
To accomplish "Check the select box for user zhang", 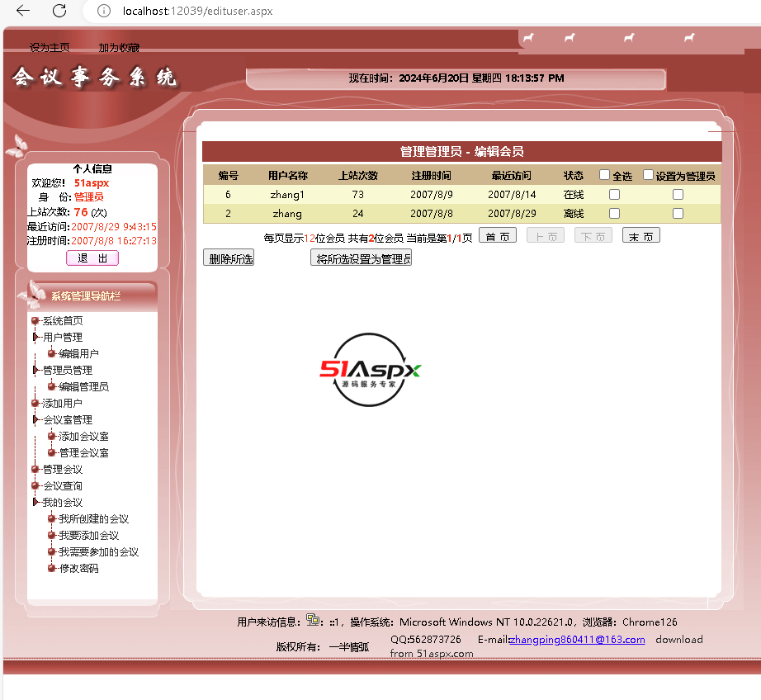I will pyautogui.click(x=614, y=214).
